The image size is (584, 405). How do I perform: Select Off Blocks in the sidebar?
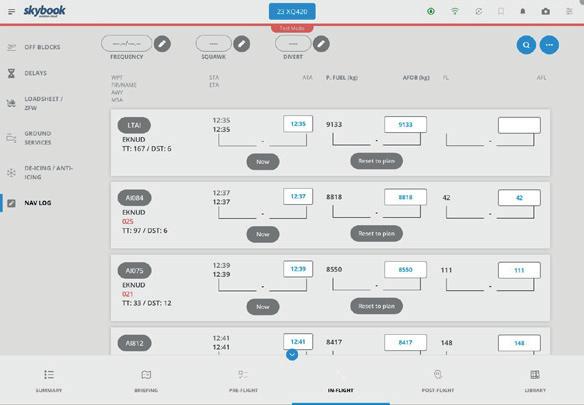pos(42,47)
